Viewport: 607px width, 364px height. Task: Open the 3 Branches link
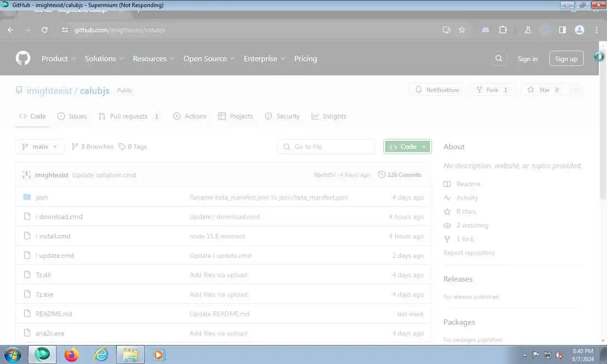tap(92, 146)
